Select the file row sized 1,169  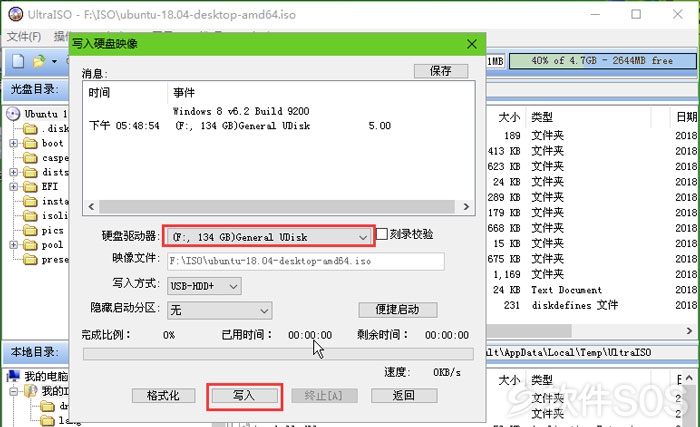pos(592,274)
